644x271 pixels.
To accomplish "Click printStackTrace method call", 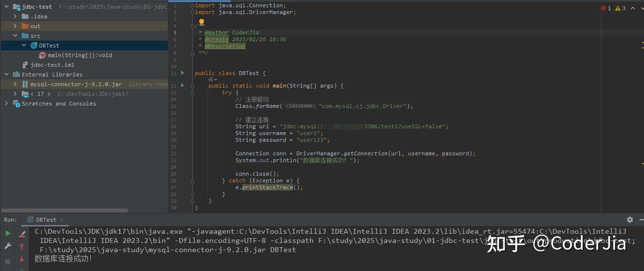I will [x=267, y=187].
